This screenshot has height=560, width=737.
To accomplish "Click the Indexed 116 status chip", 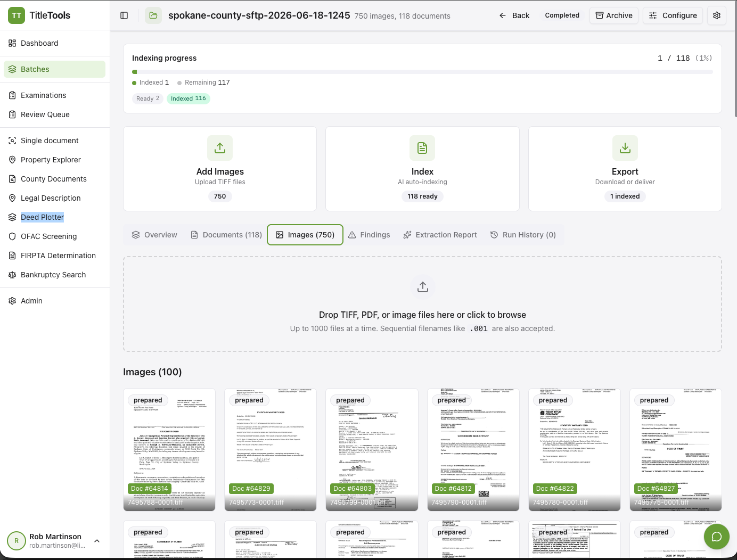I will point(189,98).
